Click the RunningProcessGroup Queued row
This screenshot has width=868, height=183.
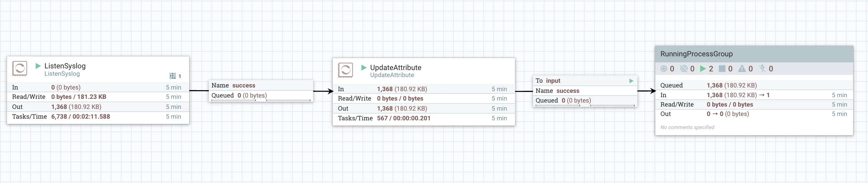(x=754, y=85)
